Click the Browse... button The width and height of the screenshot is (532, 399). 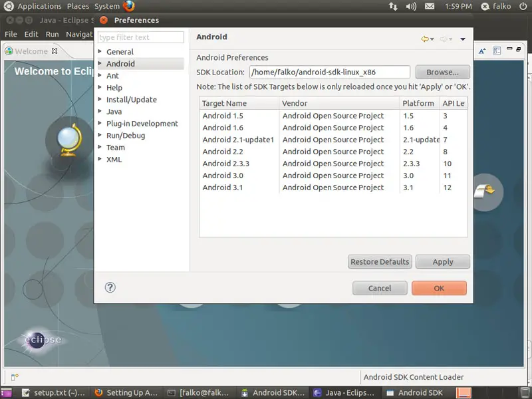(442, 72)
